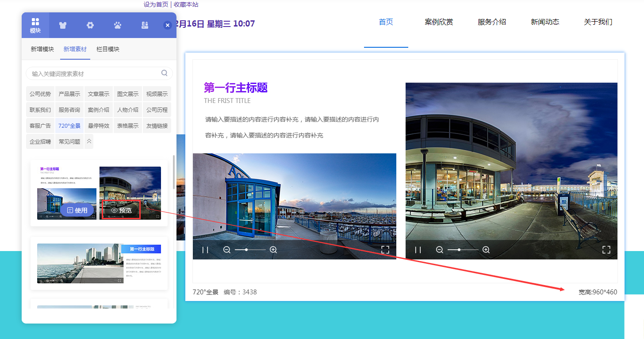The width and height of the screenshot is (644, 339).
Task: Zoom out the left preview panorama
Action: point(227,250)
